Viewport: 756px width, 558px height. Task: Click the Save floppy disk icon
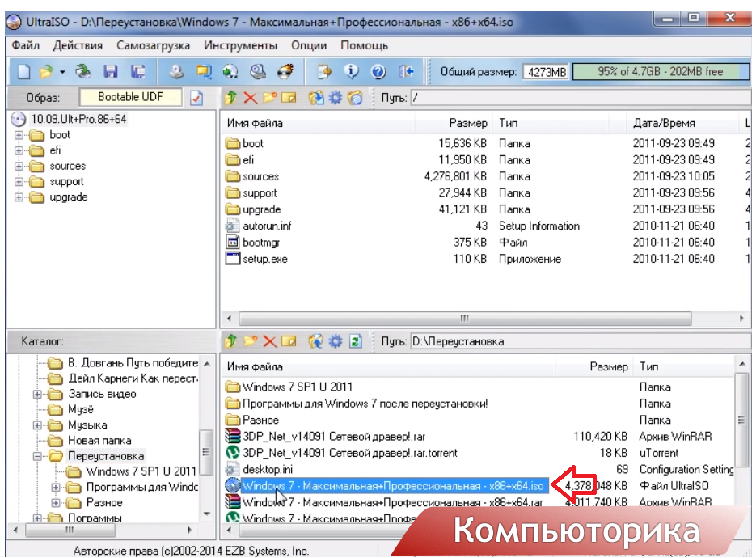[111, 72]
